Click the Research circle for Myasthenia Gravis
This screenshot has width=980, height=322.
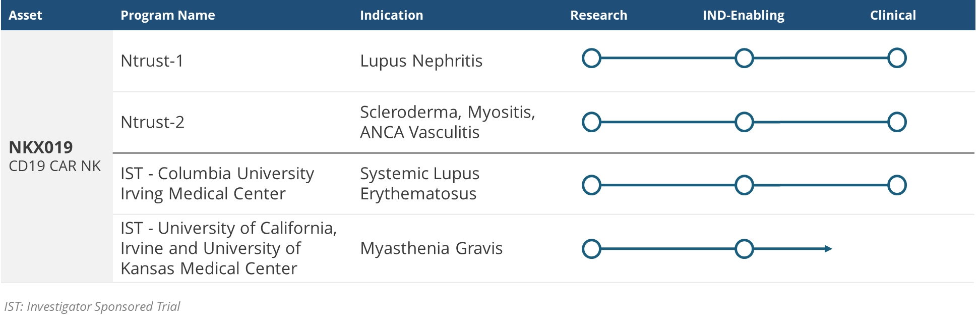(591, 249)
